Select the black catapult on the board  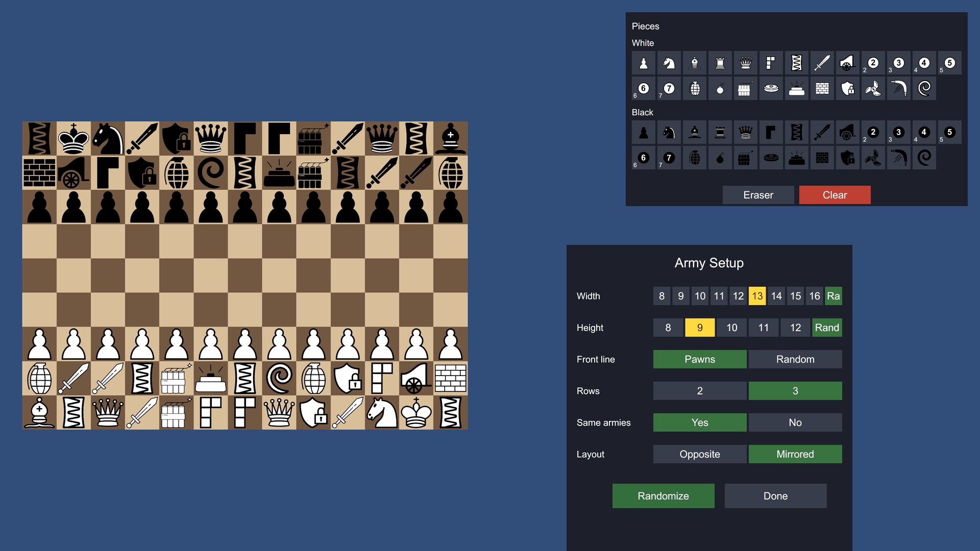[73, 172]
